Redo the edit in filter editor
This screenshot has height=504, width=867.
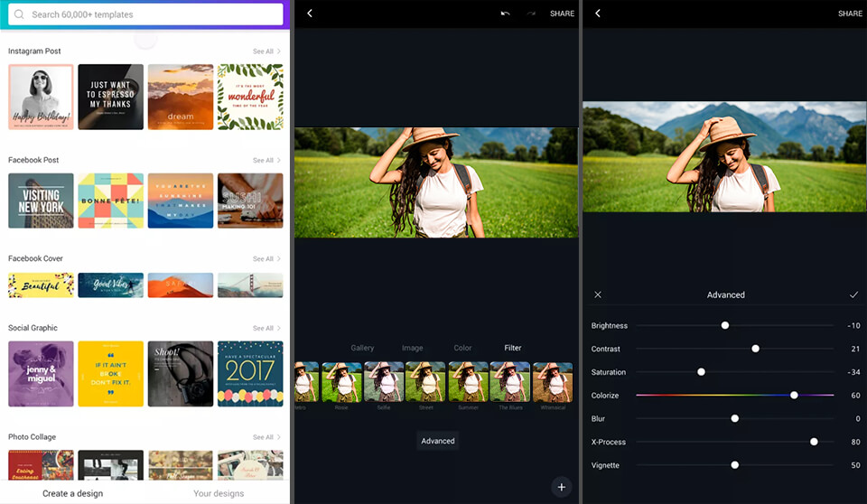(x=531, y=14)
